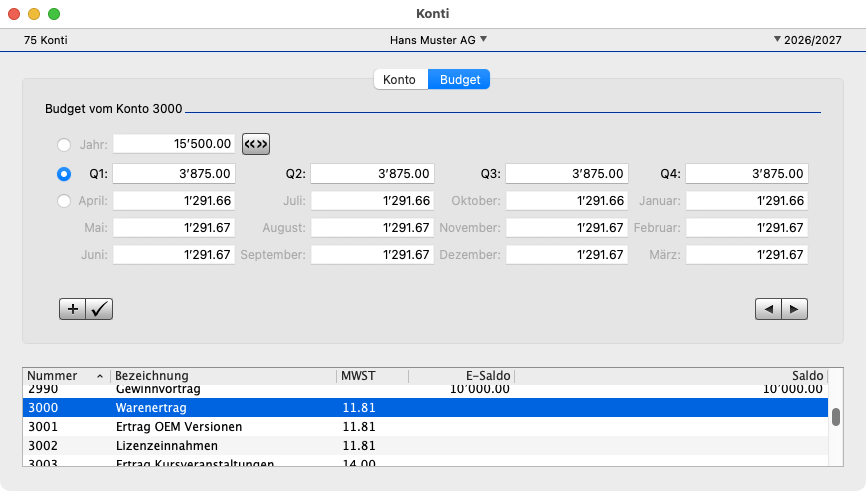Image resolution: width=866 pixels, height=491 pixels.
Task: Click the Q2 budget amount field
Action: point(372,173)
